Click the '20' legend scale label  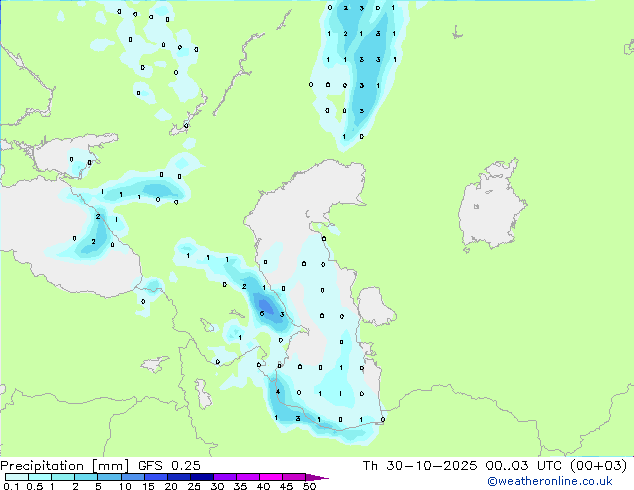click(x=171, y=486)
